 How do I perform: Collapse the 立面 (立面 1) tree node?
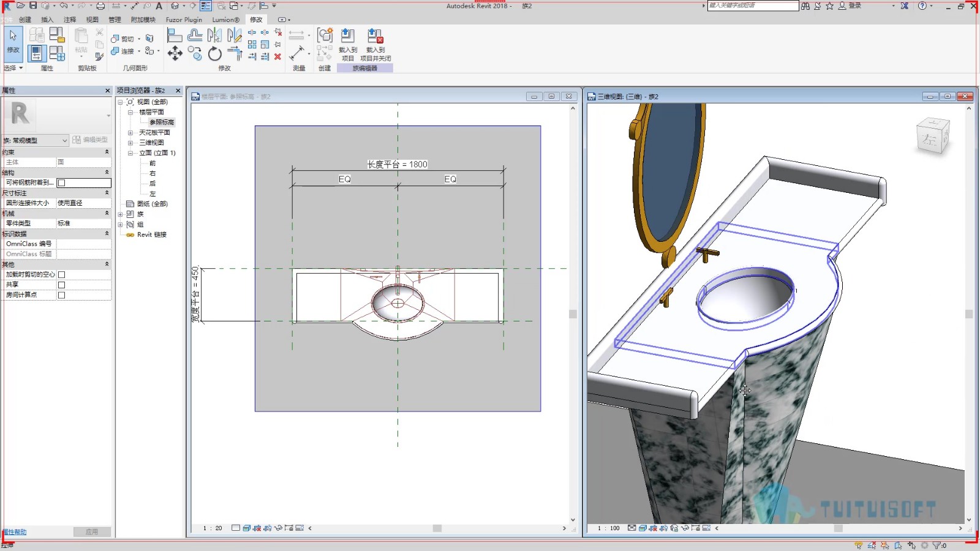pyautogui.click(x=130, y=153)
